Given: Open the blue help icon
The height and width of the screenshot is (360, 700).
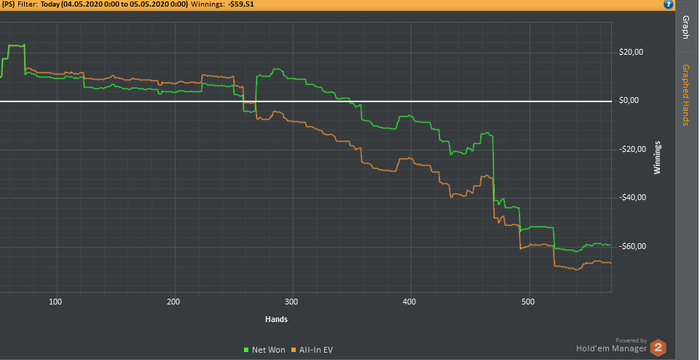Looking at the screenshot, I should click(x=668, y=4).
